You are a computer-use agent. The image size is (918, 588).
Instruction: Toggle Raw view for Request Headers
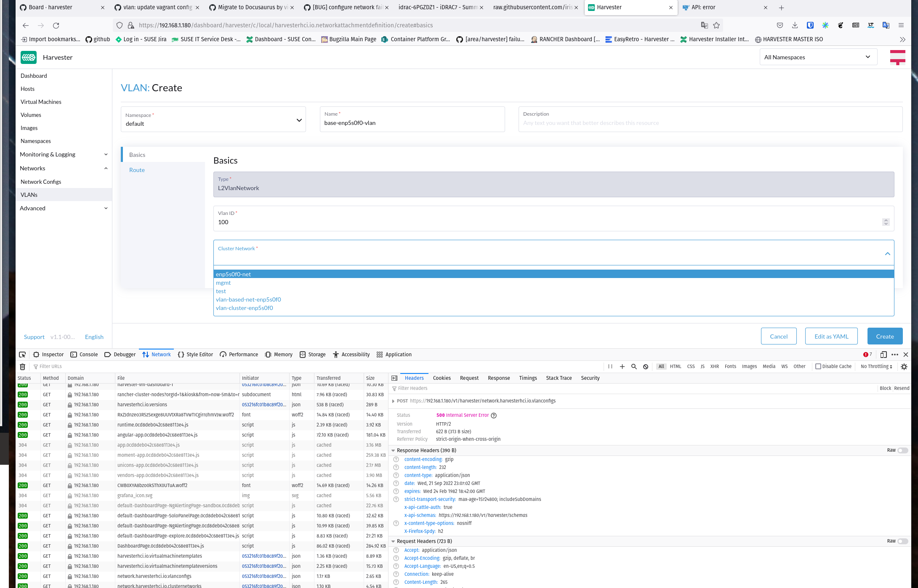(902, 541)
